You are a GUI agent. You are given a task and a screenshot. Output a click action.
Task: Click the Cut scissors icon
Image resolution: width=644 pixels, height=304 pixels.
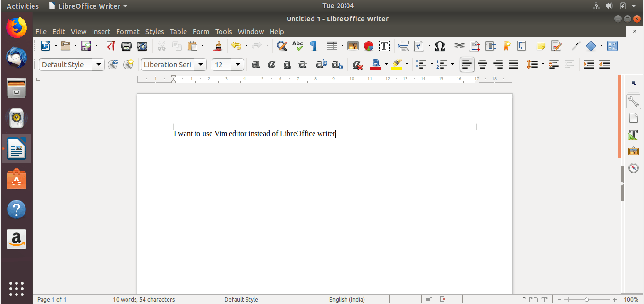tap(161, 46)
